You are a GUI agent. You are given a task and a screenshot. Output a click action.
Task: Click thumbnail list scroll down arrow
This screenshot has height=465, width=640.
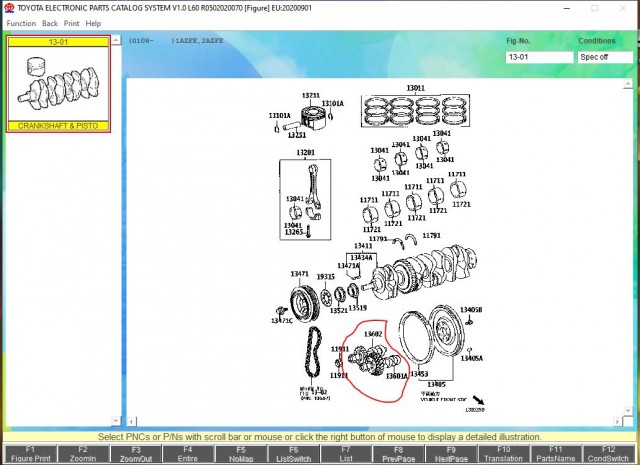[116, 420]
